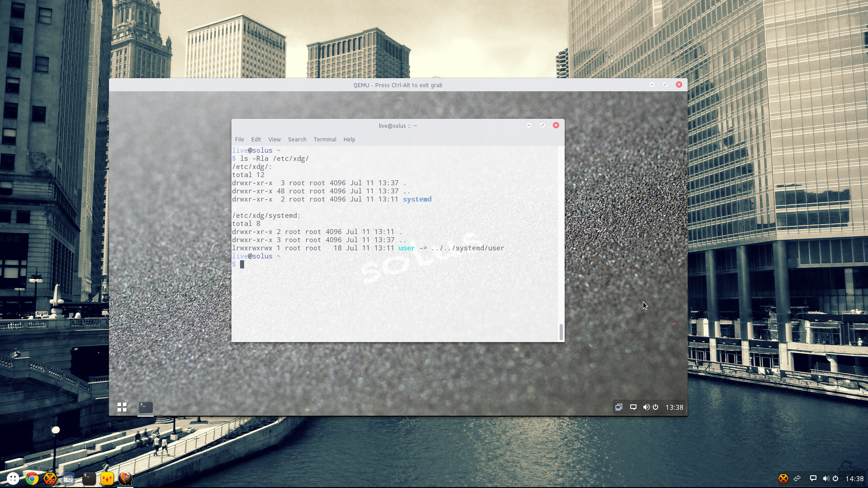This screenshot has height=488, width=868.
Task: Open the Terminal menu in the menu bar
Action: click(x=325, y=140)
